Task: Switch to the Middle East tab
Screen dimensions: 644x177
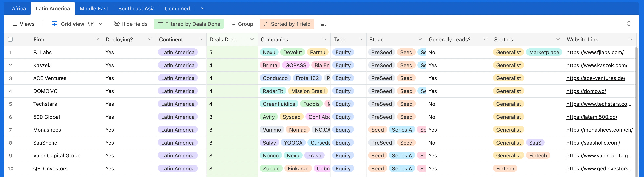Action: [94, 9]
